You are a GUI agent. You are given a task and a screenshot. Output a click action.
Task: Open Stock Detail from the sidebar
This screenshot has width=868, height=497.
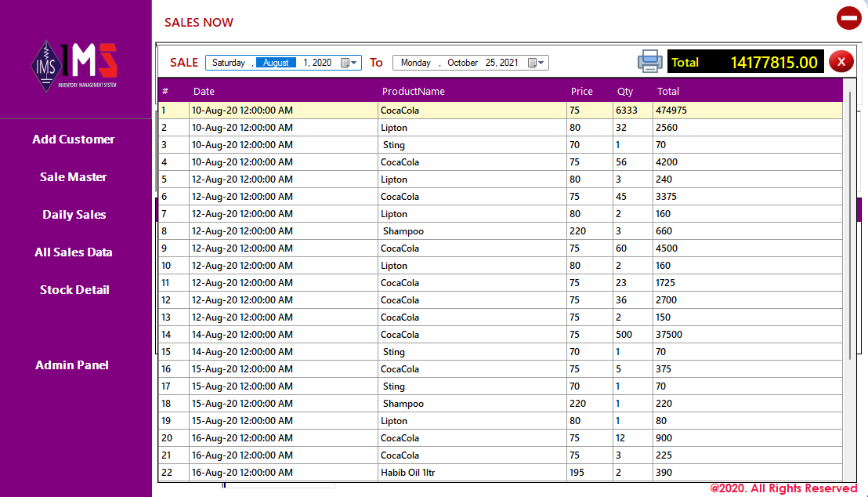click(x=74, y=290)
